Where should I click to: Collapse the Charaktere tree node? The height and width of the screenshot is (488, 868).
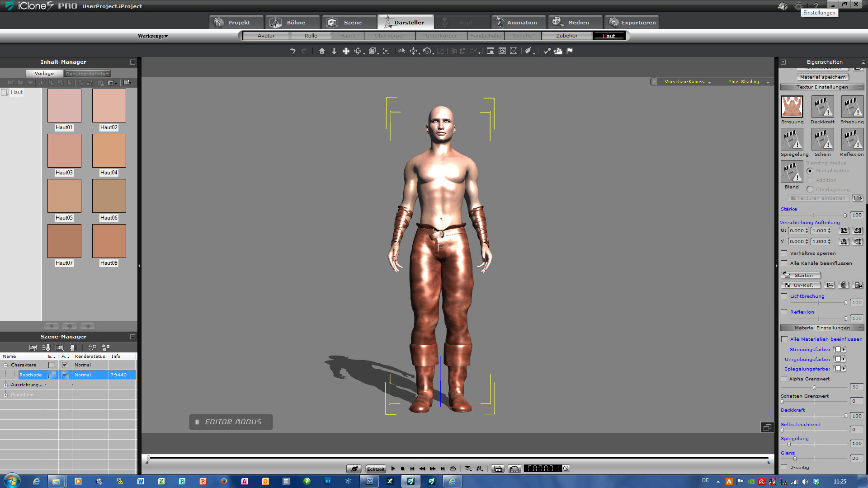(x=6, y=365)
